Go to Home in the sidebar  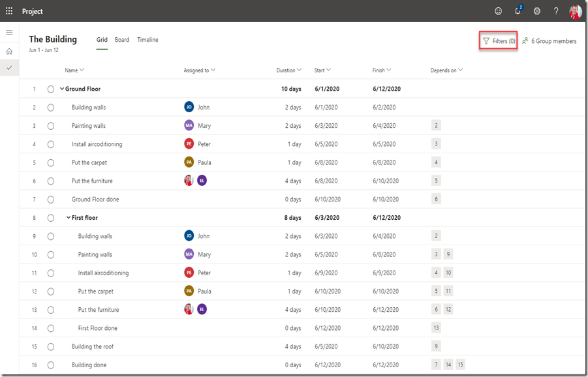click(x=9, y=51)
